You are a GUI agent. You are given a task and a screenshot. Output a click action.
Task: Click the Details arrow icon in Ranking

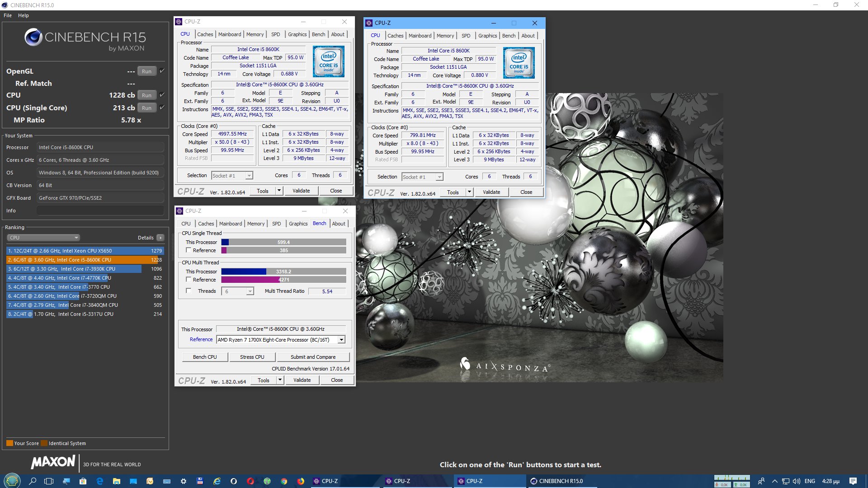click(160, 238)
